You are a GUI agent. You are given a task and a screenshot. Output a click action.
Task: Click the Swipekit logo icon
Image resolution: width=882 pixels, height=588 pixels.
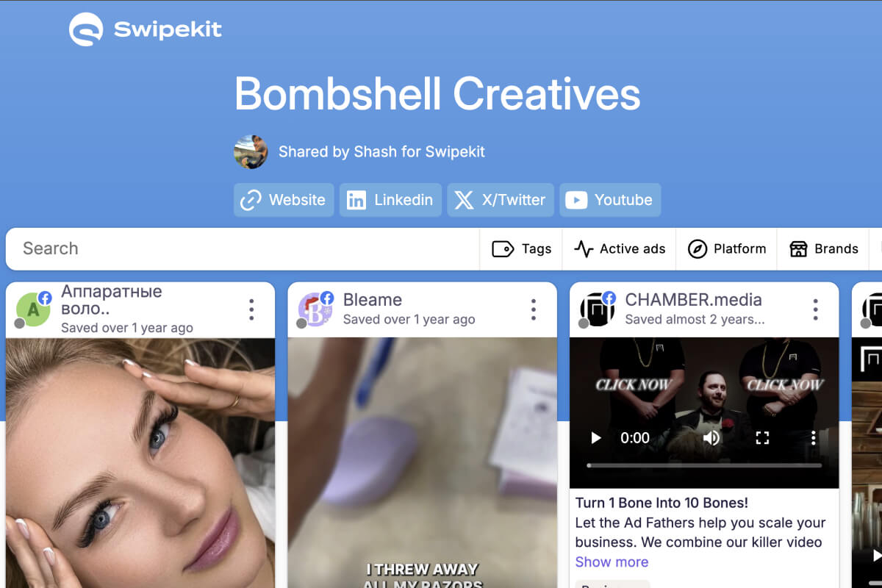pos(86,30)
